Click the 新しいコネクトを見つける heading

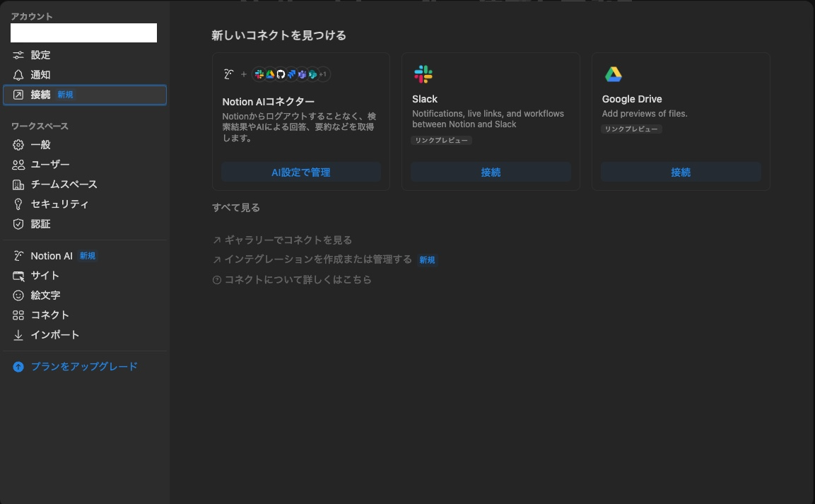[x=278, y=35]
